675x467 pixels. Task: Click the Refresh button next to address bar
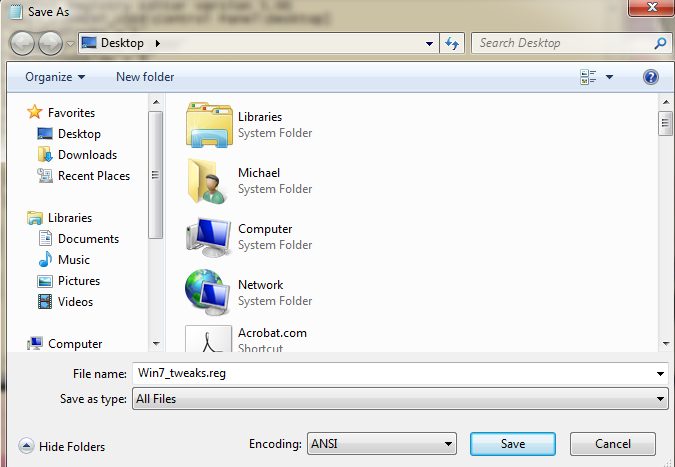452,43
